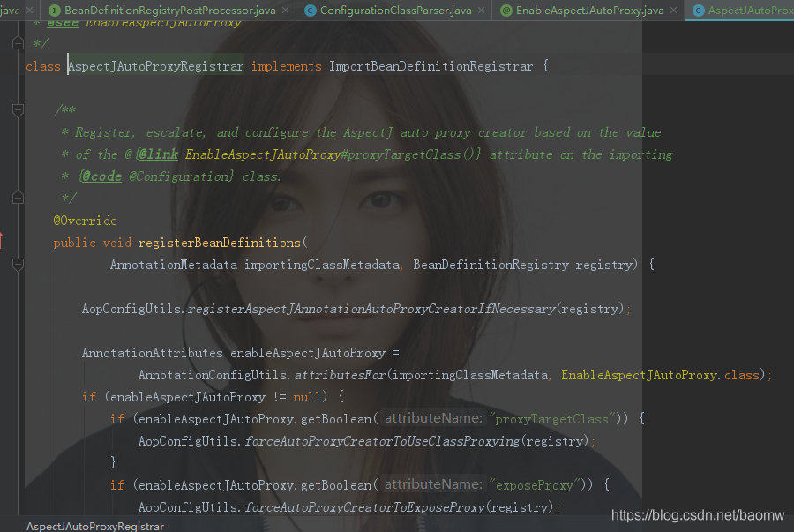Toggle fold marker at Javadoc end '*/'

pos(18,198)
